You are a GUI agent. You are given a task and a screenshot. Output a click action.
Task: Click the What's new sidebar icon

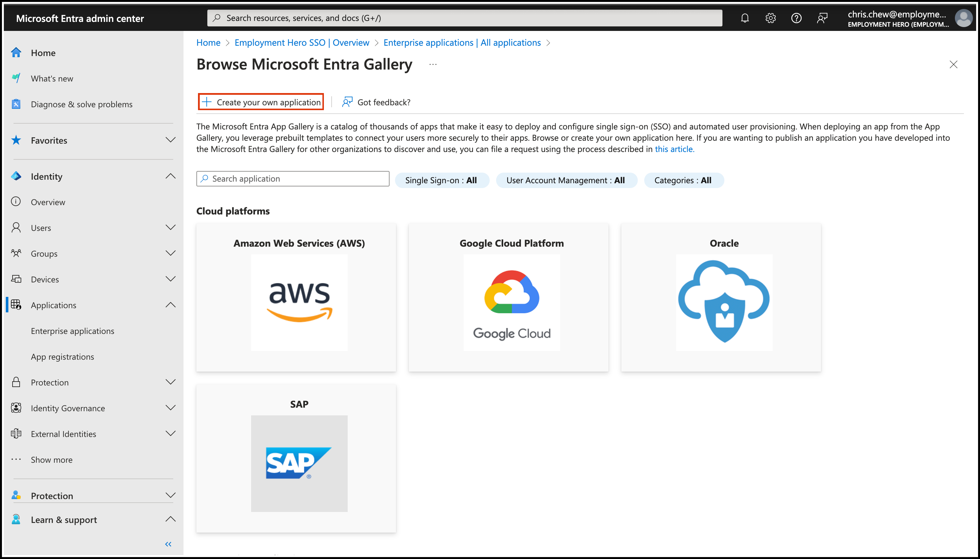16,78
